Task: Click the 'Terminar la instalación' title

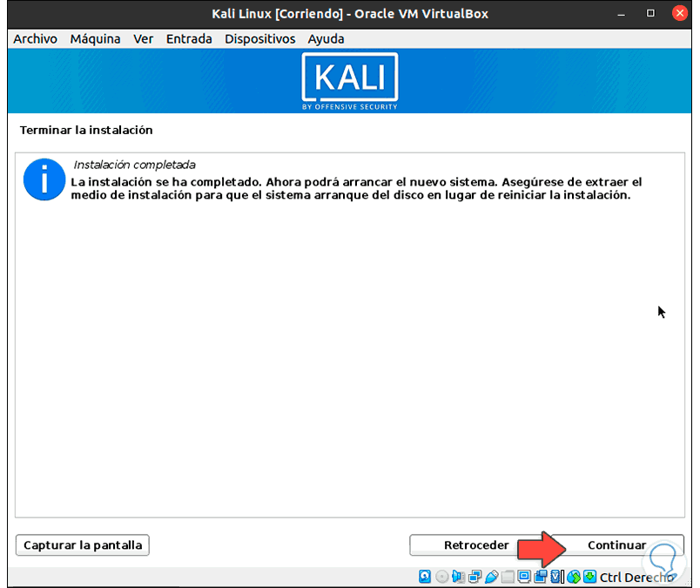Action: click(x=86, y=130)
